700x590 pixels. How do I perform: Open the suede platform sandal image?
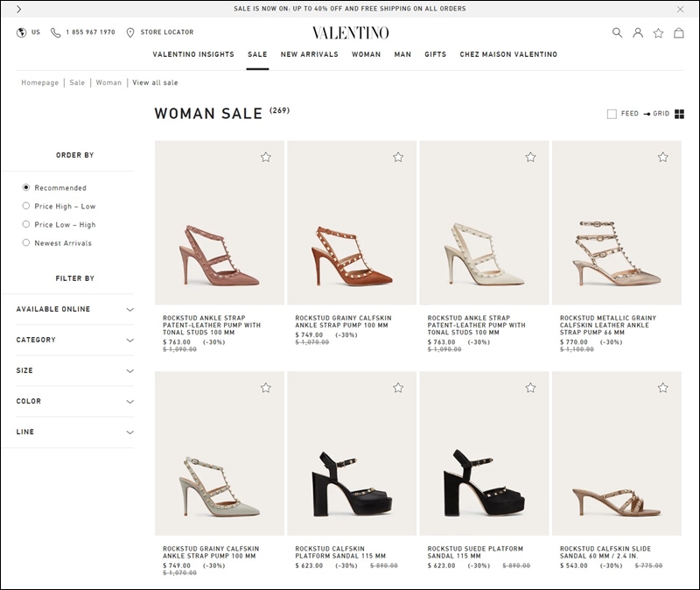coord(485,453)
